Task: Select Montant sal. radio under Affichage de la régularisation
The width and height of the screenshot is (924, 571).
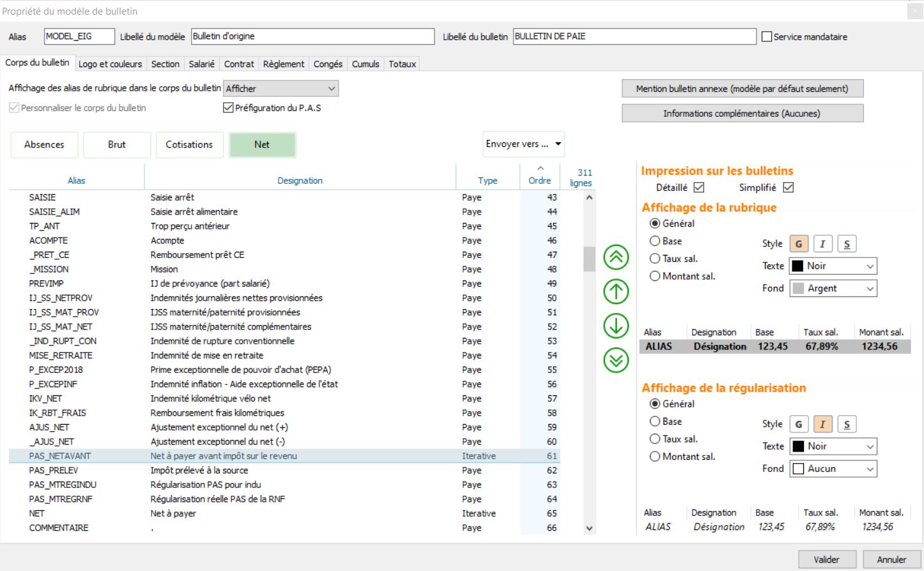Action: coord(655,457)
